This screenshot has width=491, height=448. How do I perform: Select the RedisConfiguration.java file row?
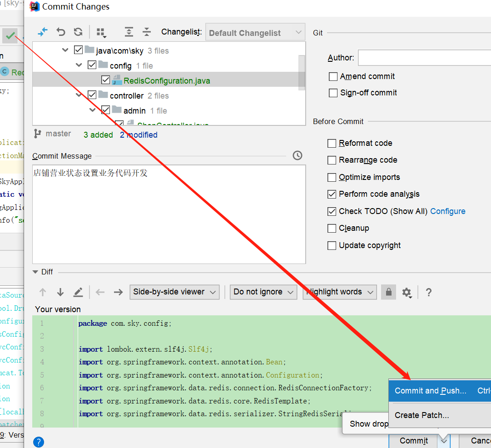click(166, 80)
